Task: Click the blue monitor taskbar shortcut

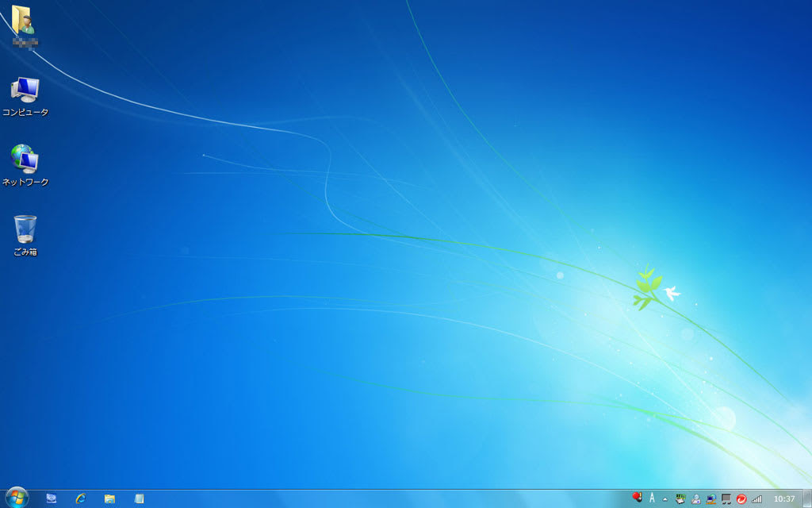Action: pyautogui.click(x=52, y=498)
